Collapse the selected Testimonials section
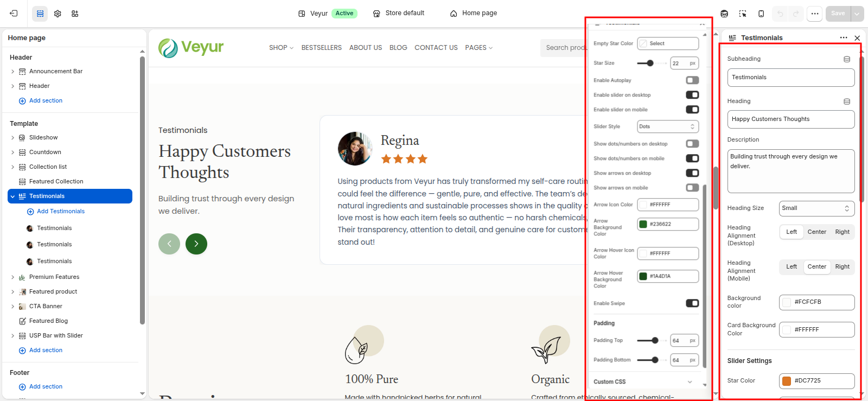868x401 pixels. click(12, 196)
